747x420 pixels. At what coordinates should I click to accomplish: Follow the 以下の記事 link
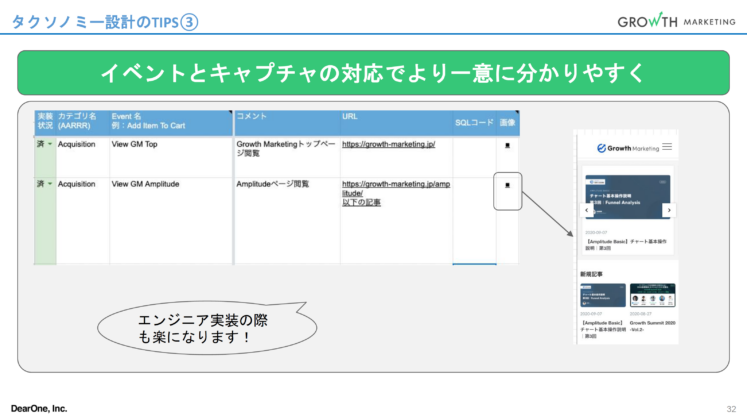pyautogui.click(x=361, y=202)
